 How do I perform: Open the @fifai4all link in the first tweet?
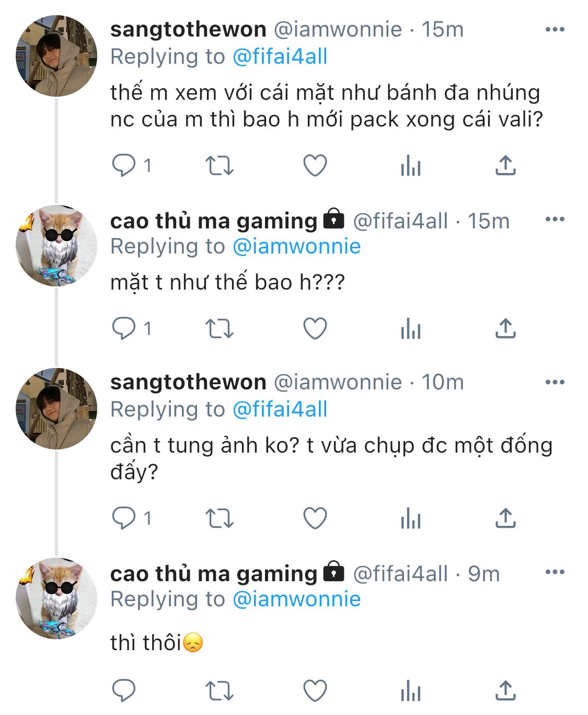pyautogui.click(x=280, y=56)
